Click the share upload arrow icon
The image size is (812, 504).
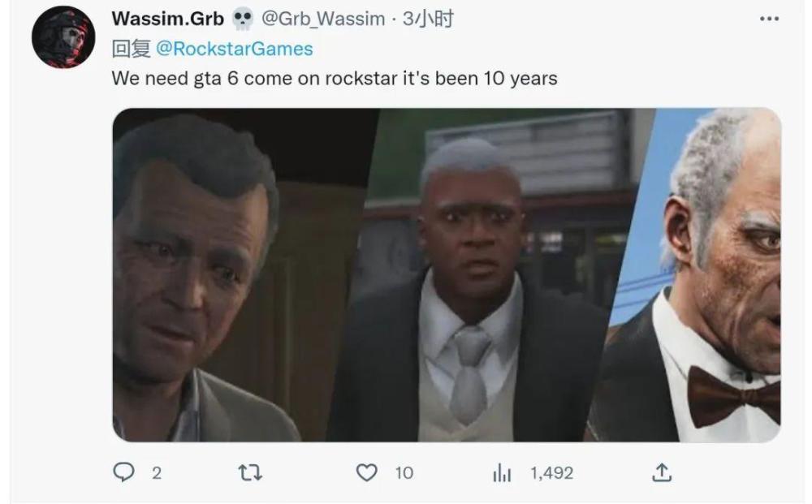pos(662,472)
